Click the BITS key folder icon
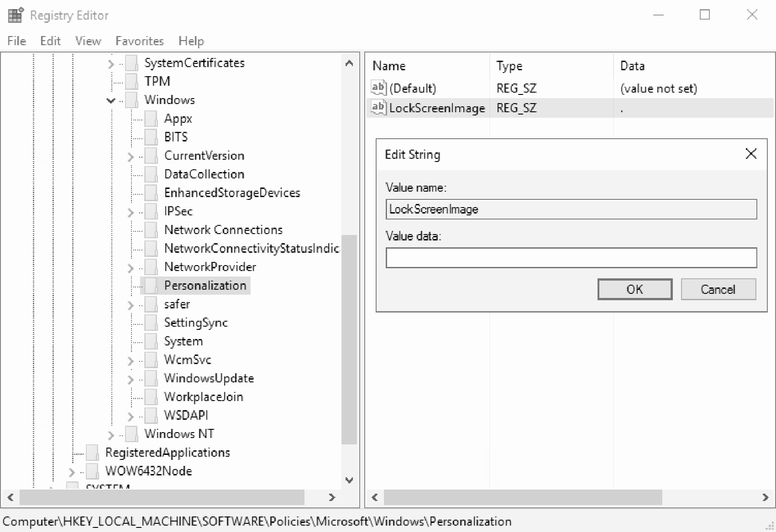776x532 pixels. [x=151, y=137]
